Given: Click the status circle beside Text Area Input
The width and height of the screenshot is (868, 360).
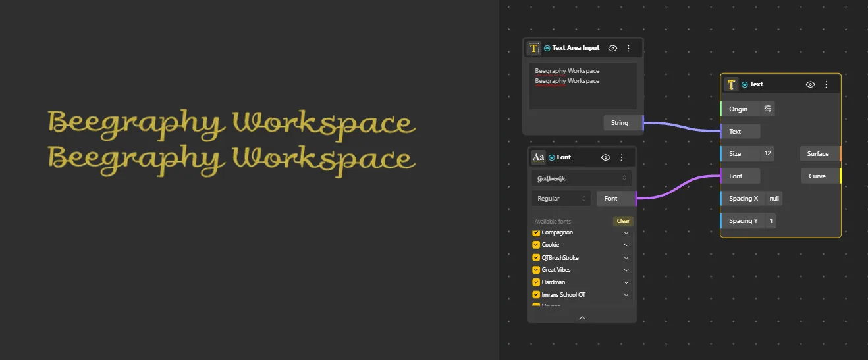Looking at the screenshot, I should [x=547, y=48].
